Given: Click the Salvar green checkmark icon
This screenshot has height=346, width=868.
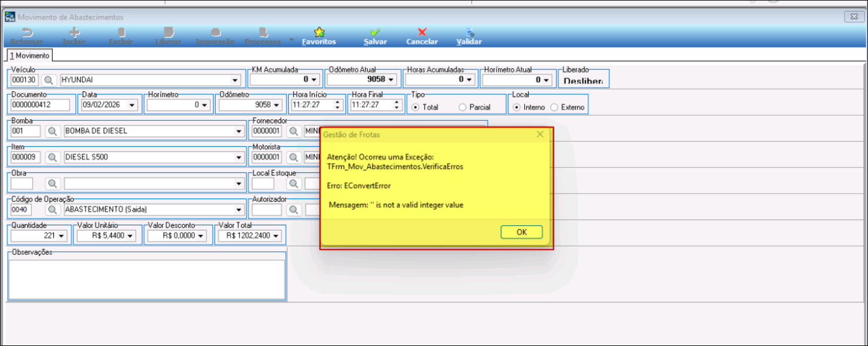Looking at the screenshot, I should [375, 33].
